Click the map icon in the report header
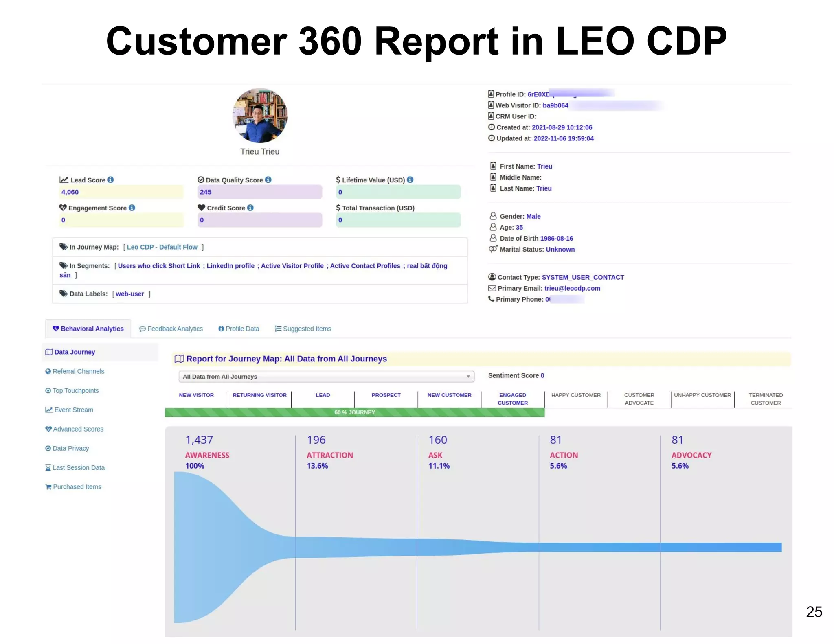The height and width of the screenshot is (644, 834). 179,359
